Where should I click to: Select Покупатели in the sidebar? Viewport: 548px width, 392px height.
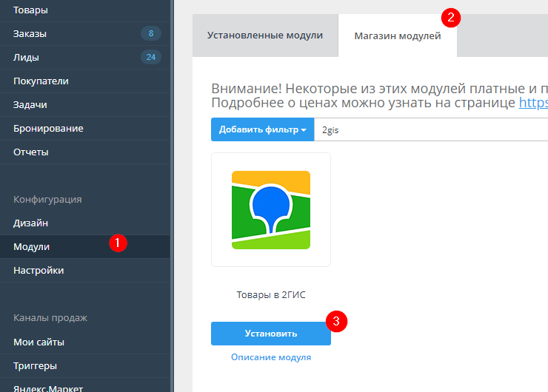coord(41,81)
